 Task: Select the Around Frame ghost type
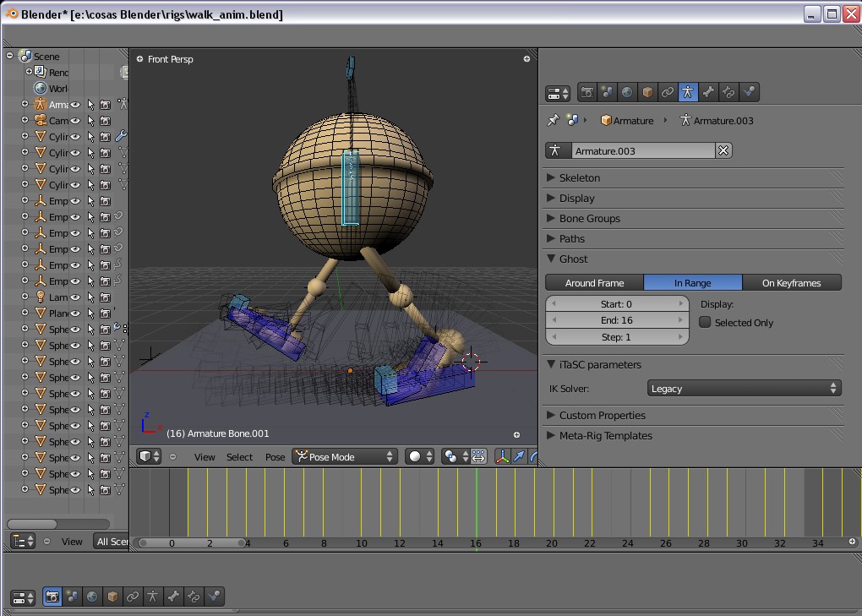(x=594, y=283)
